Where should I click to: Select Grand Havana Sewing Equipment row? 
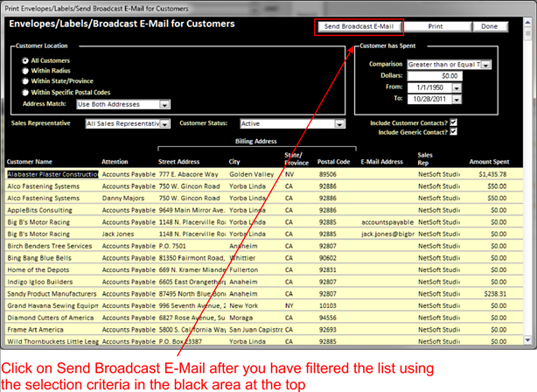click(52, 306)
